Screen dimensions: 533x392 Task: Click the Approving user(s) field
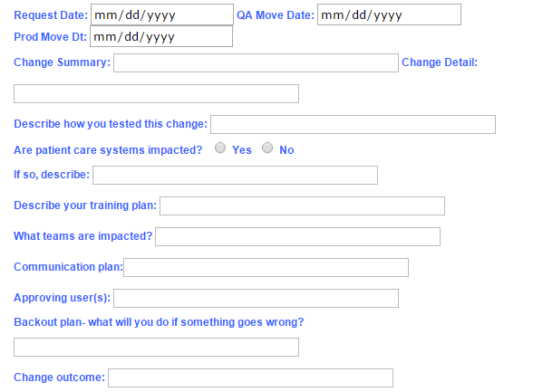click(256, 299)
